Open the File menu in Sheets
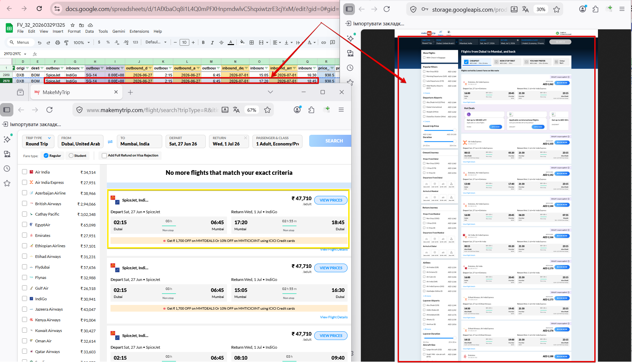The width and height of the screenshot is (632, 364). pyautogui.click(x=20, y=31)
